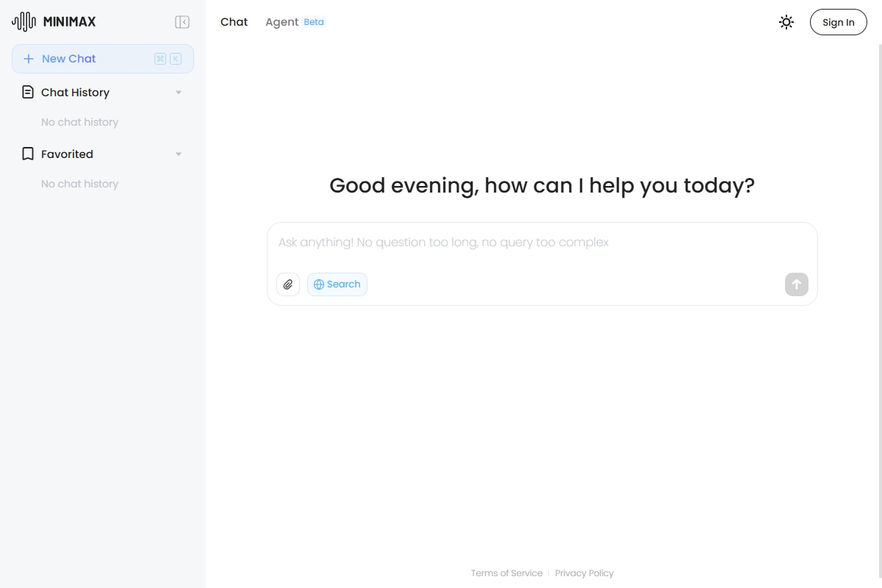Click the Beta badge beside Agent

coord(314,22)
